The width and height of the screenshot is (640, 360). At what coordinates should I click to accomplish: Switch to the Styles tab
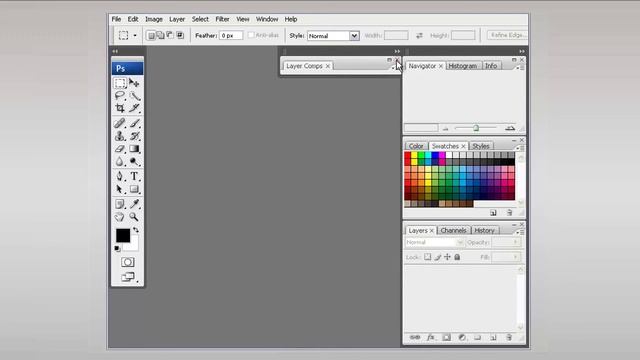(x=481, y=146)
